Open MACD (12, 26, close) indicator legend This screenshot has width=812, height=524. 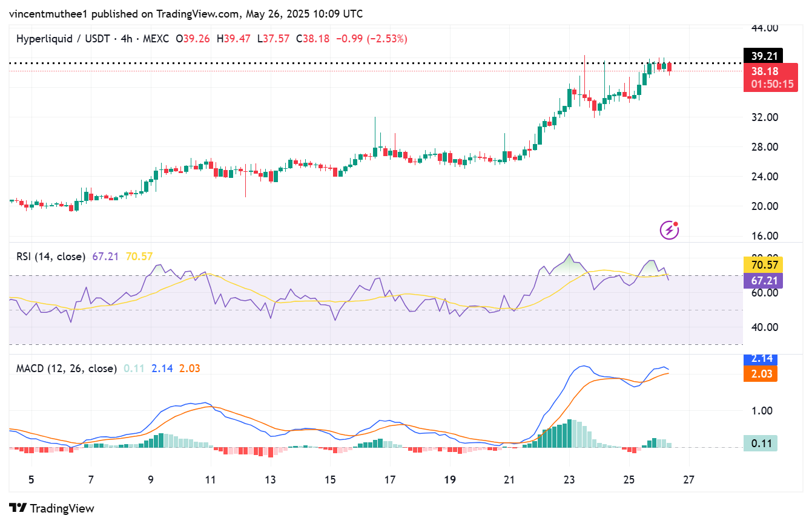pyautogui.click(x=67, y=368)
